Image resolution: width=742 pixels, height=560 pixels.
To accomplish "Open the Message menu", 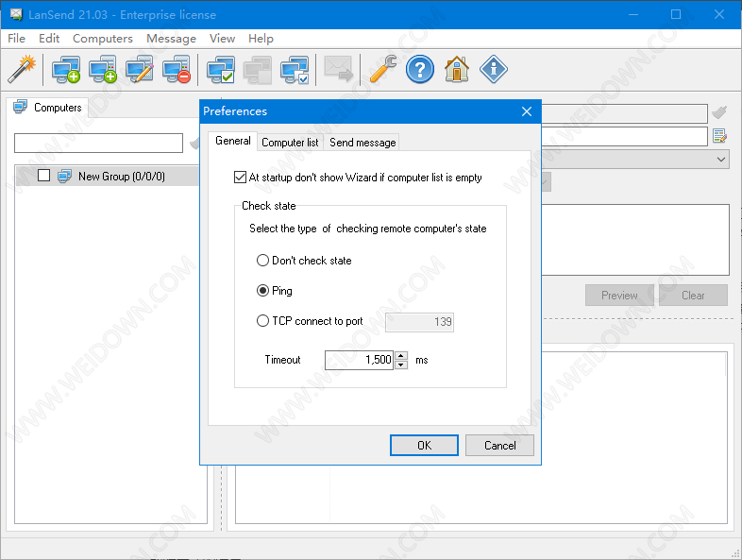I will click(x=171, y=39).
